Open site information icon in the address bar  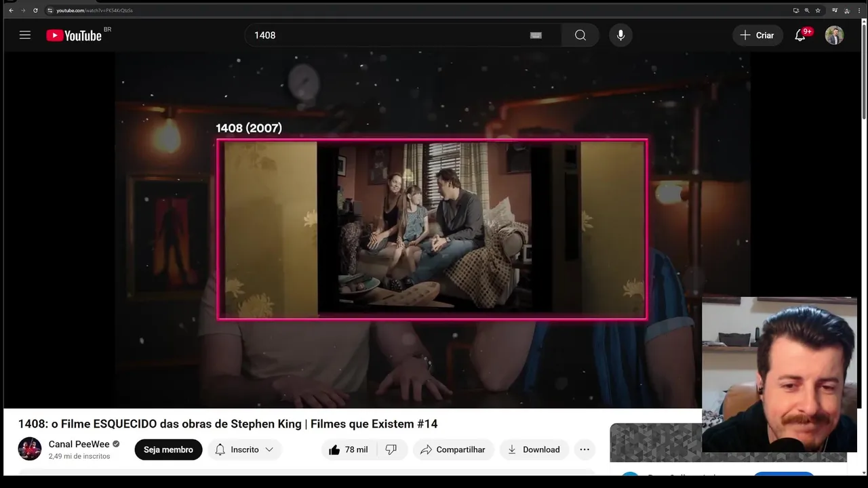[50, 10]
